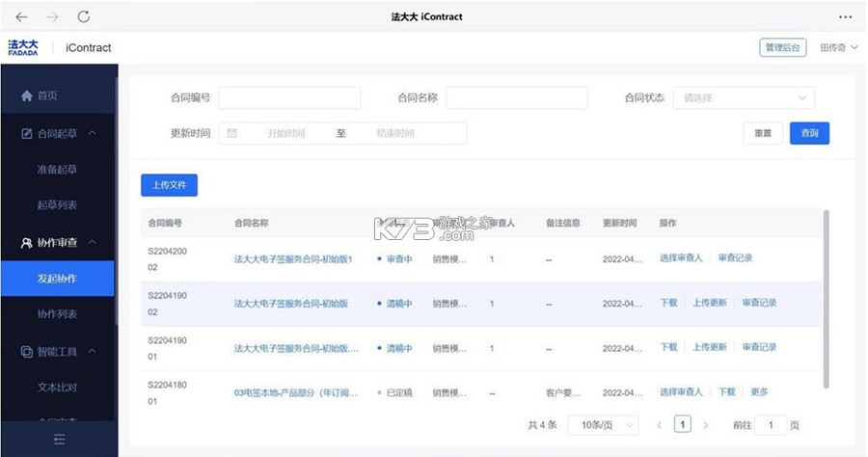Reload the page with refresh icon
The width and height of the screenshot is (868, 457).
coord(84,16)
